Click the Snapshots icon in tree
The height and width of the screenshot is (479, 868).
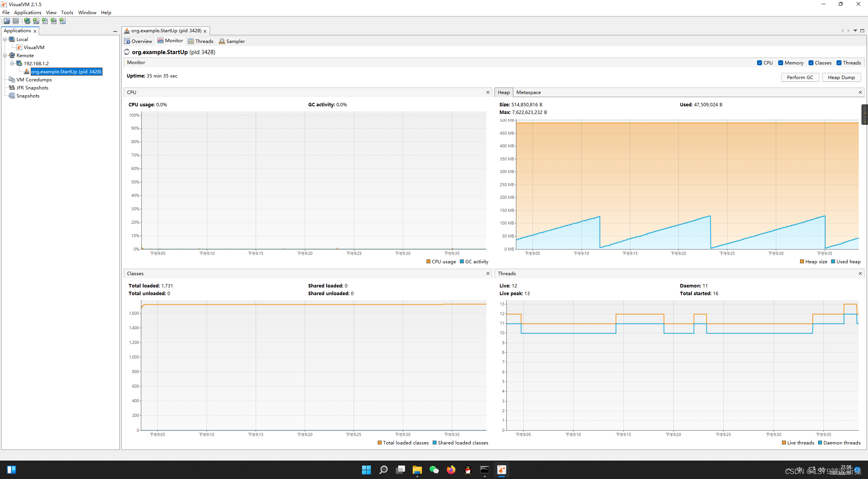12,96
